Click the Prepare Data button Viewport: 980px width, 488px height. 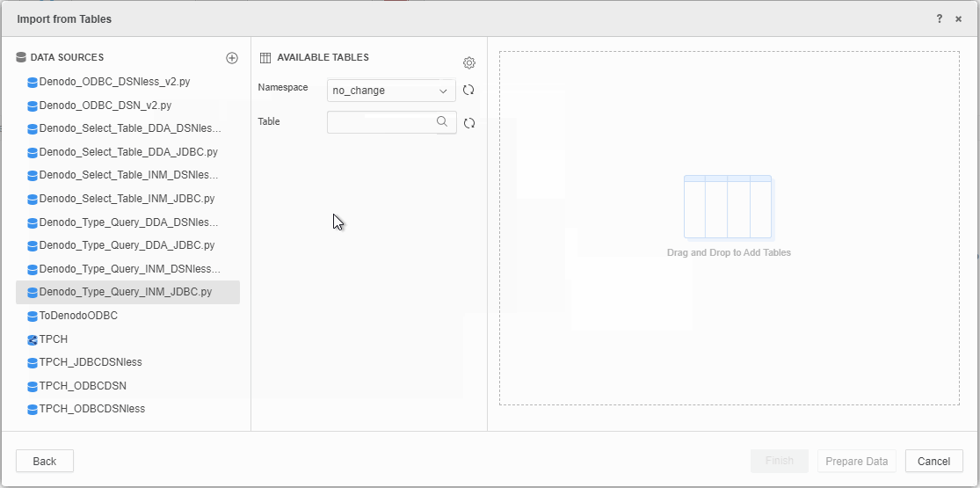[x=856, y=461]
